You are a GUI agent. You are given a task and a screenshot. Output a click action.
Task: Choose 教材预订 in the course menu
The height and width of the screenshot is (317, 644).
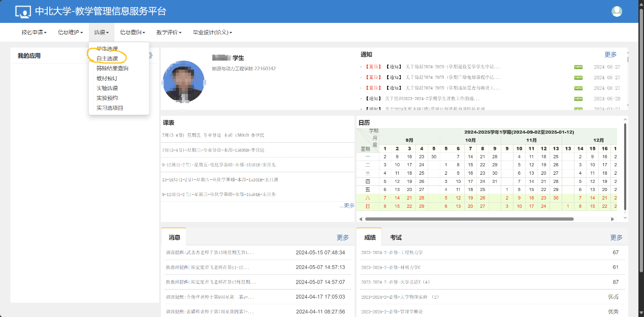[107, 78]
